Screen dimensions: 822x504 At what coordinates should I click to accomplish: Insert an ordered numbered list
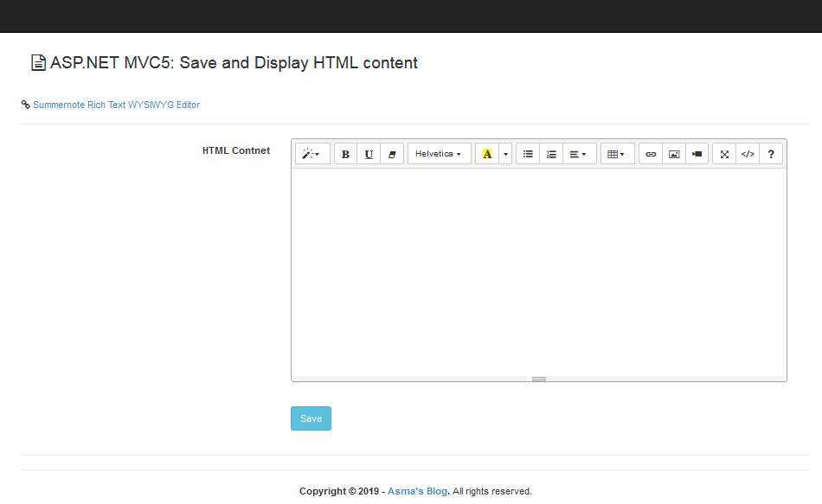(x=551, y=153)
